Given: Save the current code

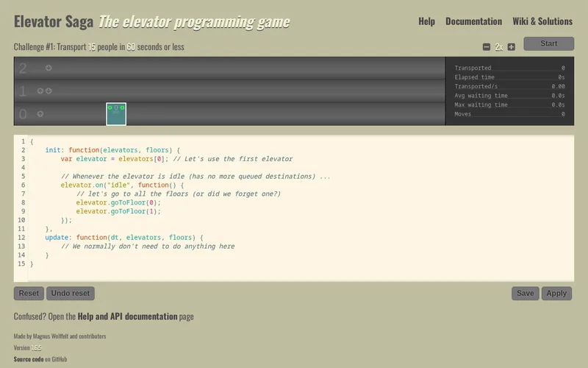Looking at the screenshot, I should tap(526, 293).
